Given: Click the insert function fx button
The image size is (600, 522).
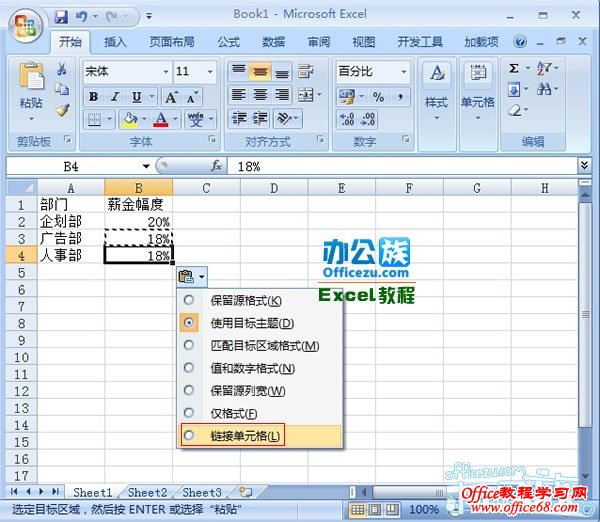Looking at the screenshot, I should (x=217, y=166).
